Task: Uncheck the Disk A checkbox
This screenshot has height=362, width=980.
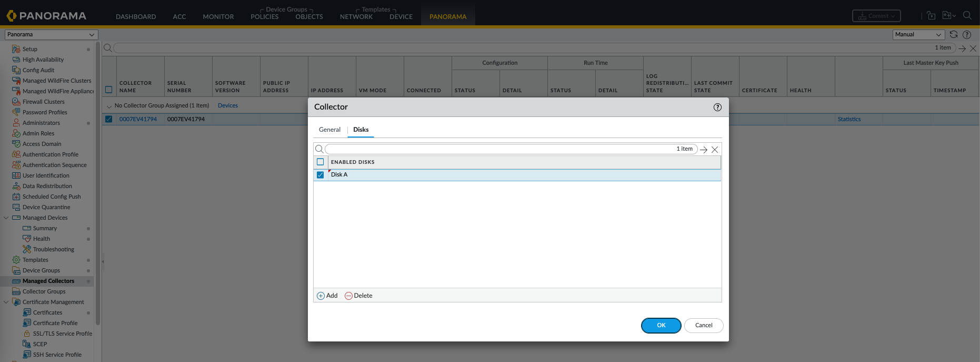Action: (320, 175)
